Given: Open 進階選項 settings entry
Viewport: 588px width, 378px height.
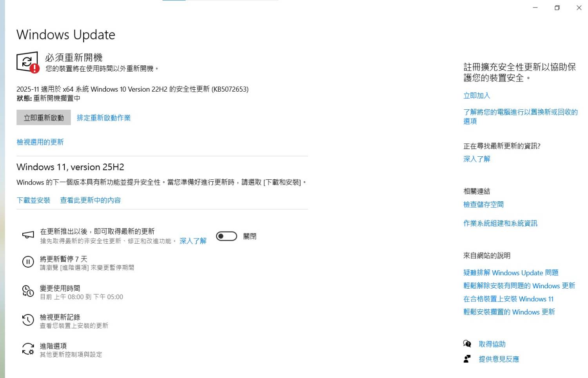Looking at the screenshot, I should click(53, 346).
